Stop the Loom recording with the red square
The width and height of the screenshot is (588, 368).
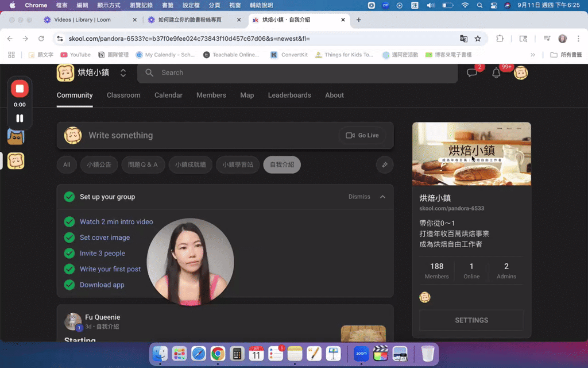[x=20, y=88]
